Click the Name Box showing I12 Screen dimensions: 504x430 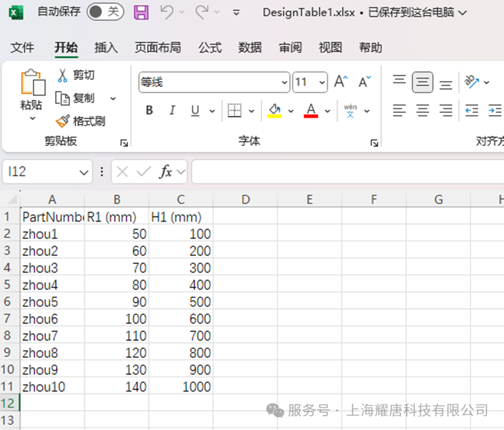(47, 172)
